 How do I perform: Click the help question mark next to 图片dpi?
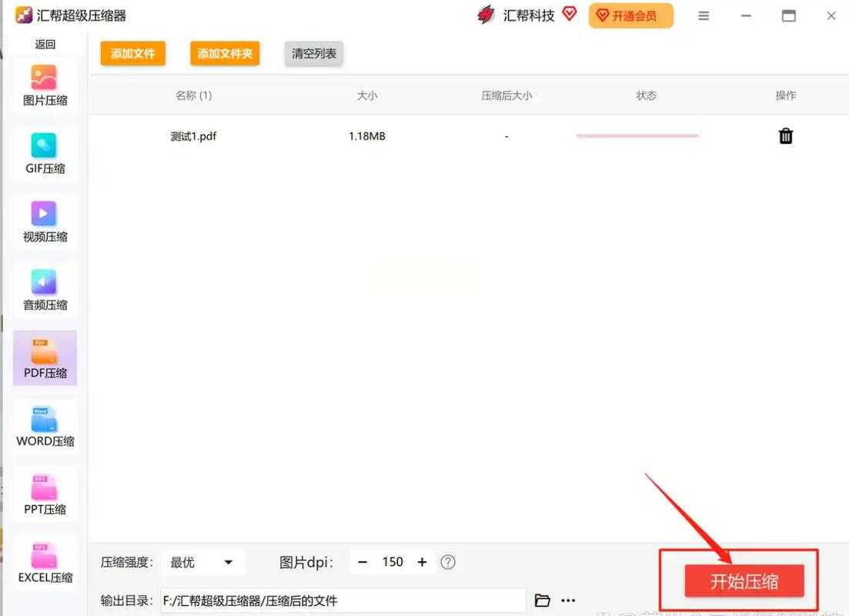point(448,562)
